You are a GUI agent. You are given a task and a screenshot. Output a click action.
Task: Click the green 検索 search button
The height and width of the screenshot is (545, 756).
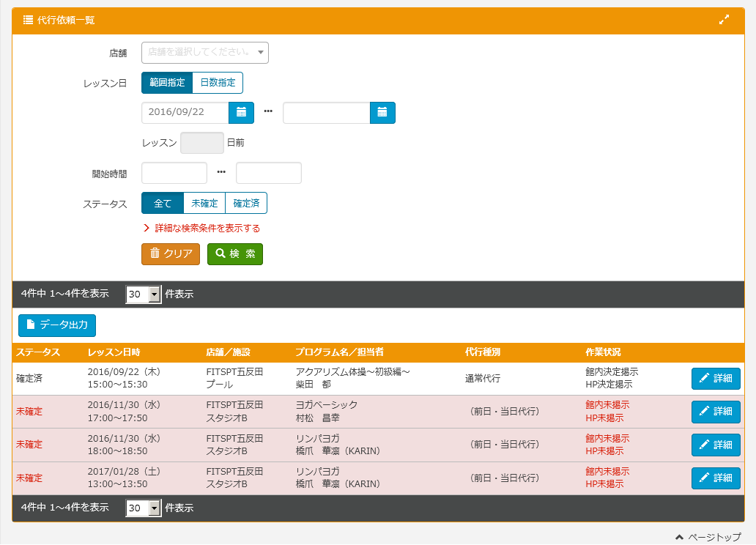(x=234, y=254)
